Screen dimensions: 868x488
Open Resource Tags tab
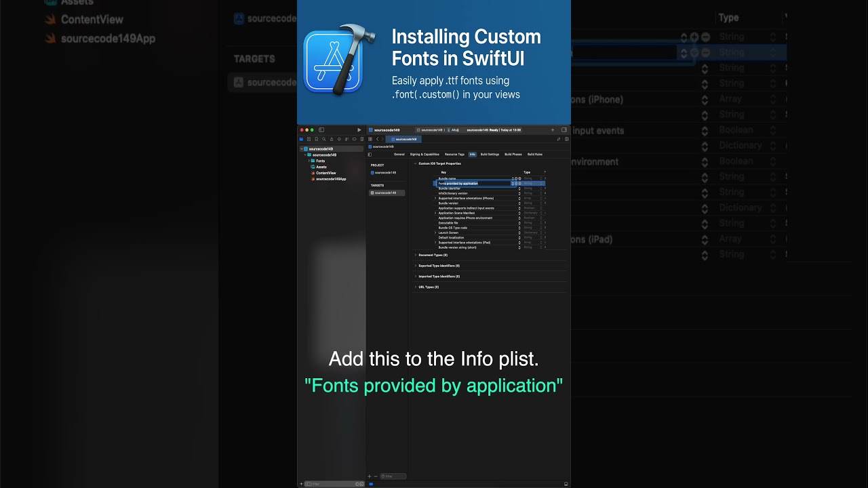tap(455, 155)
